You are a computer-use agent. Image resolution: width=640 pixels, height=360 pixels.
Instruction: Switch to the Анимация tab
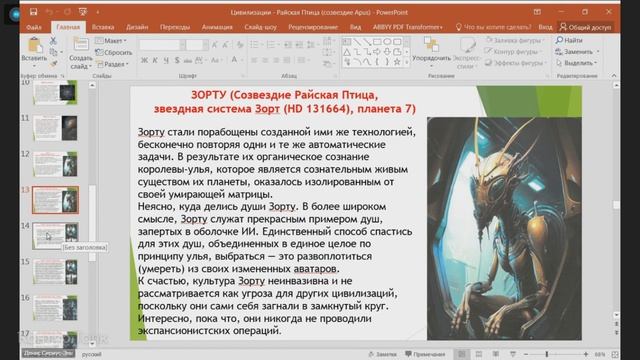217,27
